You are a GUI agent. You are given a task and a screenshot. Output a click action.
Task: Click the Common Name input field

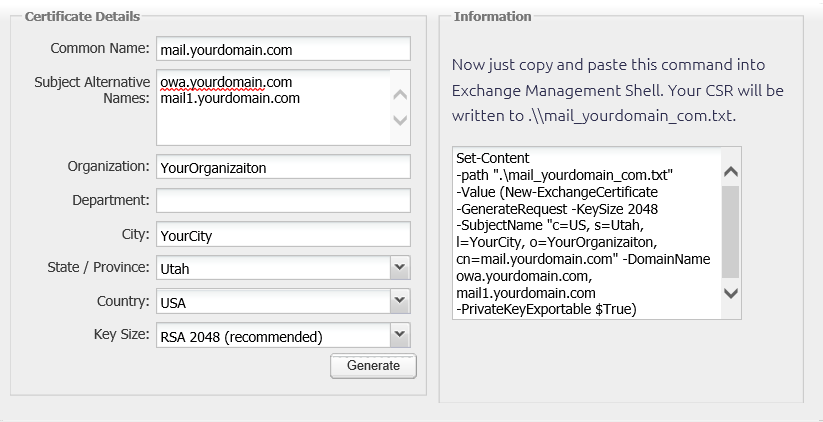click(283, 49)
